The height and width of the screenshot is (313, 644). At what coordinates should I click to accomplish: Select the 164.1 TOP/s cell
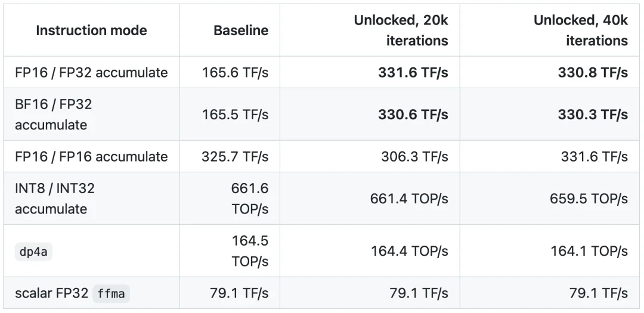(x=589, y=251)
